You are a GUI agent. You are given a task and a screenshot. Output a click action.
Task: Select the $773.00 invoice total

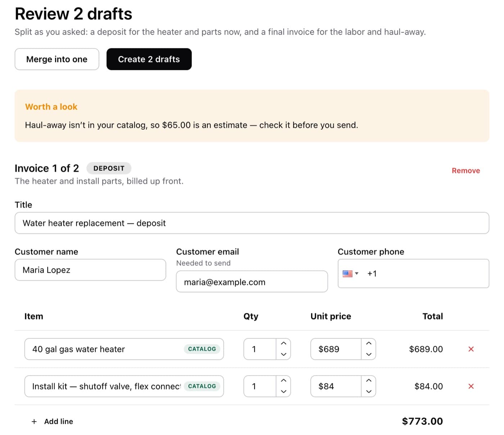(x=422, y=421)
